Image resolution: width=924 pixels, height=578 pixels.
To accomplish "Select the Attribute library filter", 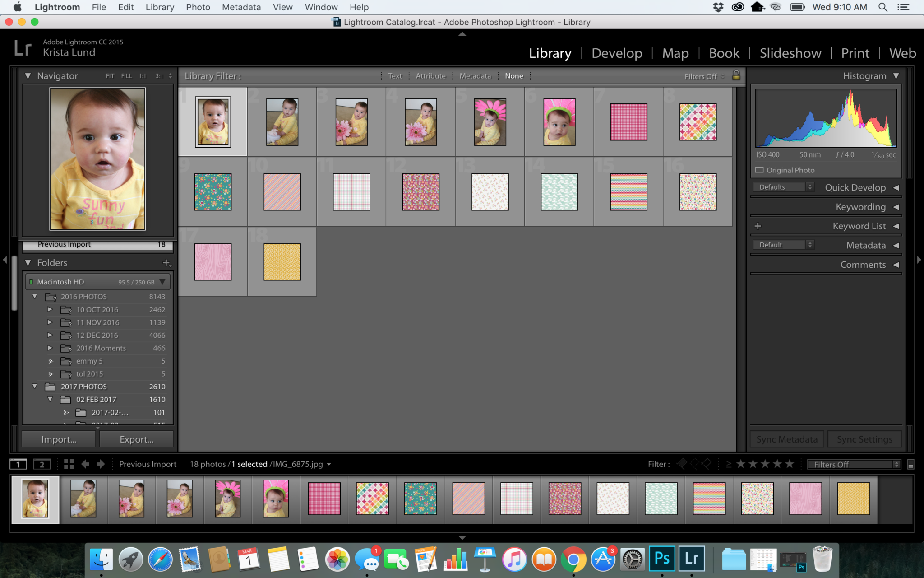I will coord(430,76).
